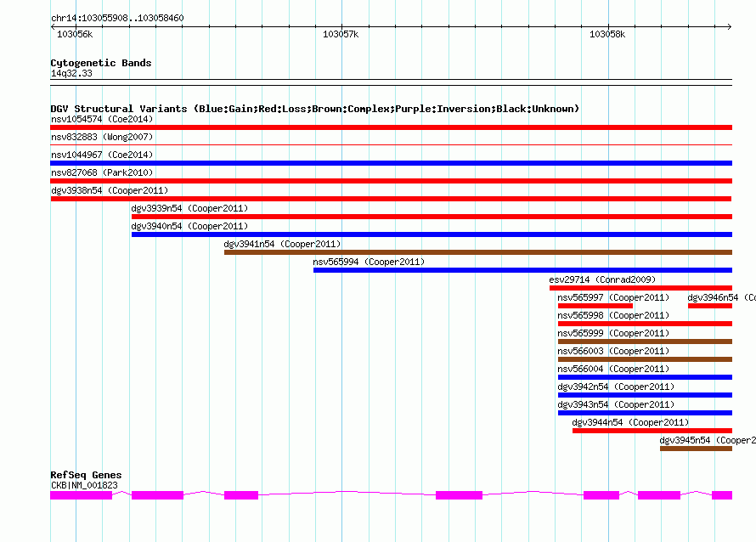Select the blue bar under dgv3943n54
Screen dimensions: 756x542
tap(645, 413)
